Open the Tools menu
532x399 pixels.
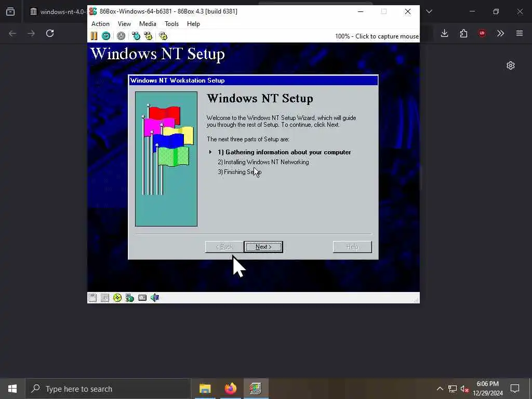171,24
